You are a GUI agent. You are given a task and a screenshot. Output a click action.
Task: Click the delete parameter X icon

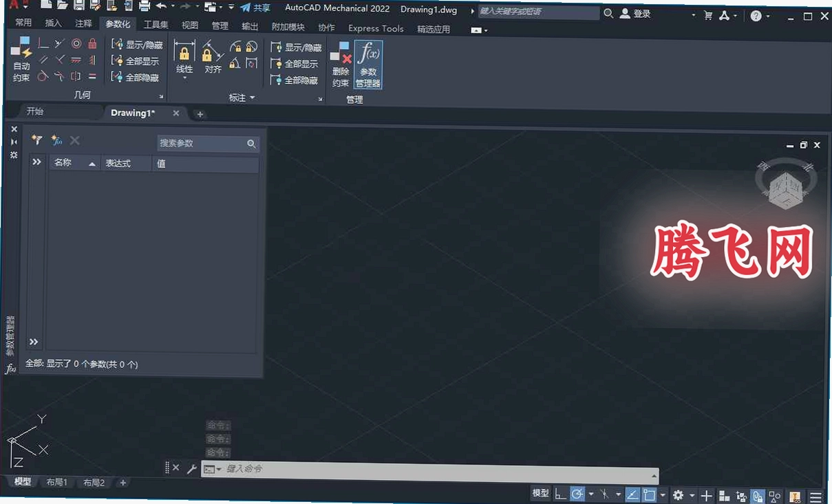75,140
